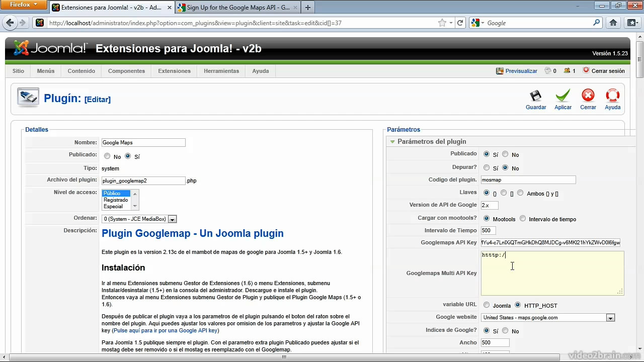This screenshot has height=362, width=644.
Task: Choose Joomla for variable URL
Action: [x=487, y=305]
